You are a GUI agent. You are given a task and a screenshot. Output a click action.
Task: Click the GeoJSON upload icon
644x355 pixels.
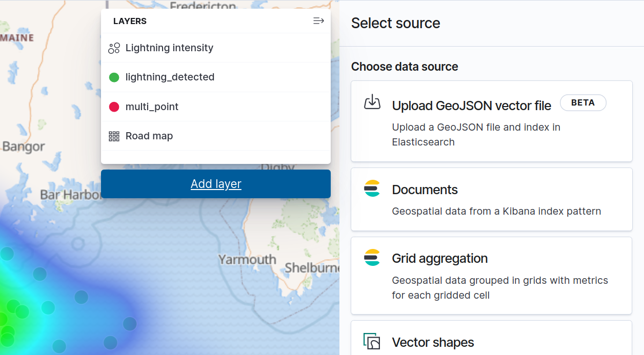372,102
